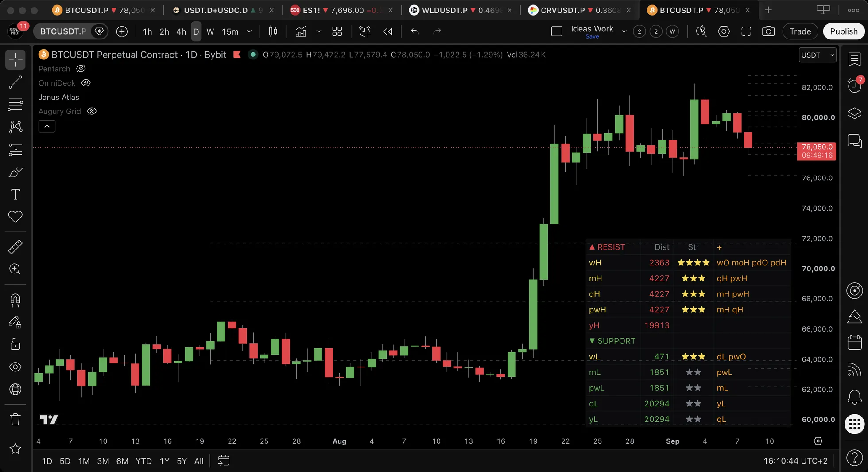This screenshot has height=472, width=868.
Task: Open chart settings hexagon icon
Action: [x=724, y=31]
